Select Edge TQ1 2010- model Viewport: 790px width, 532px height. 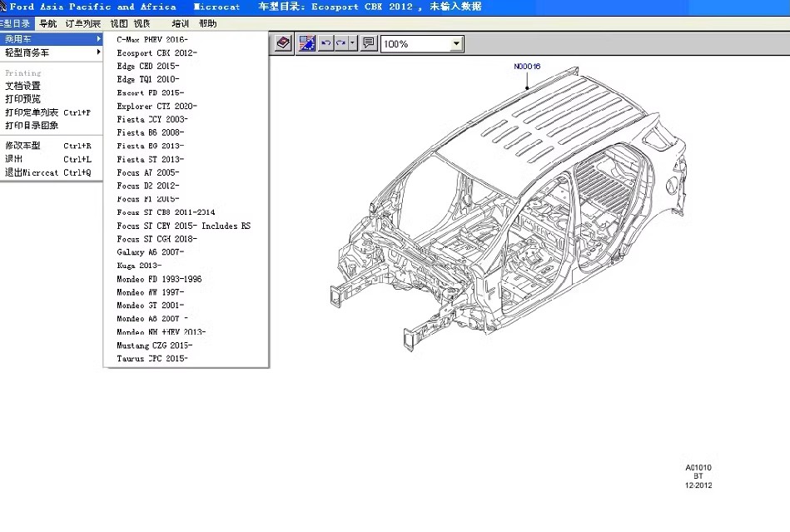point(186,79)
